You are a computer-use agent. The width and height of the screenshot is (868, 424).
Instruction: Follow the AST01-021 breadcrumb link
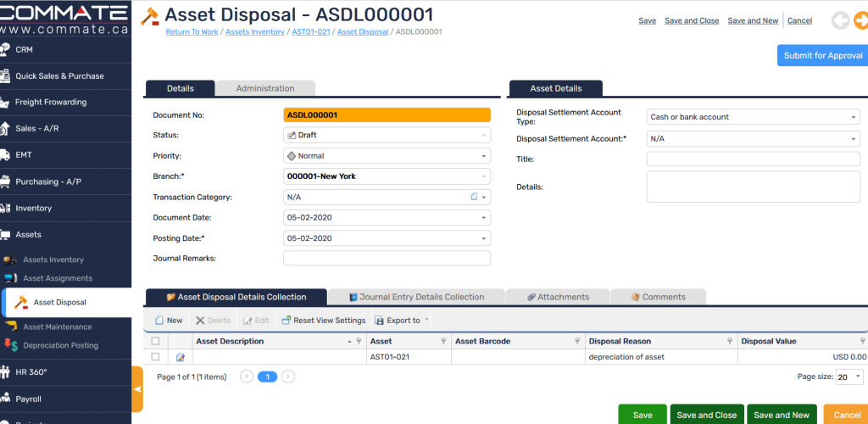pyautogui.click(x=310, y=32)
